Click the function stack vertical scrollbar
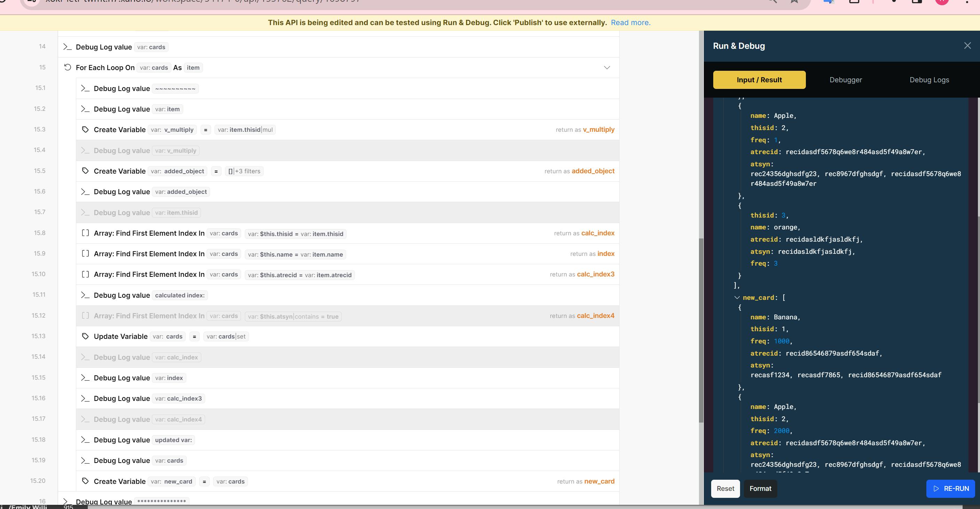 coord(701,330)
